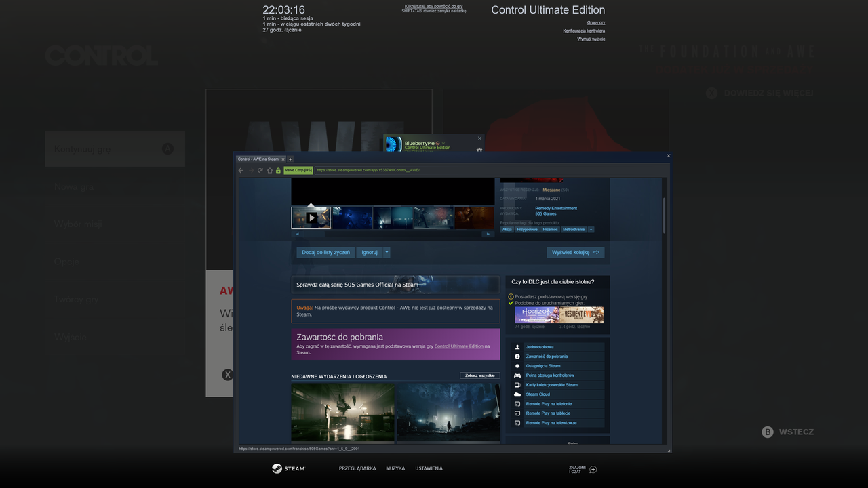
Task: Open the Resident Evil similar game capsule
Action: coord(581,314)
